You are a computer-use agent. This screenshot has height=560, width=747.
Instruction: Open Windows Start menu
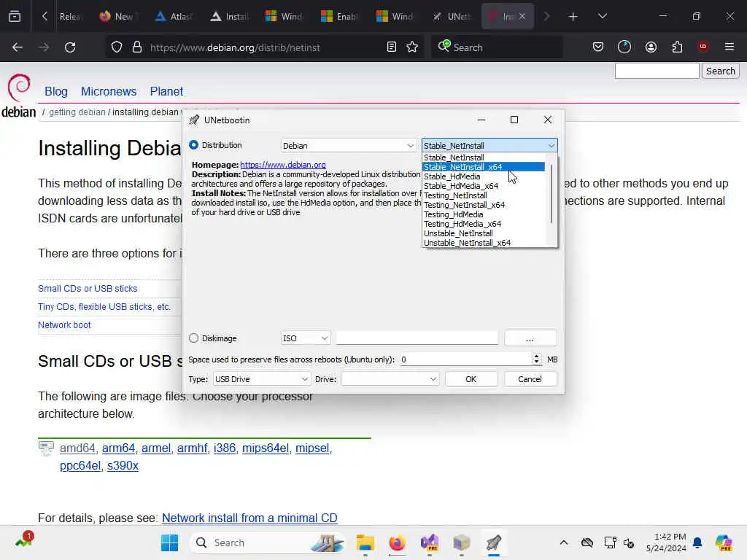(169, 542)
